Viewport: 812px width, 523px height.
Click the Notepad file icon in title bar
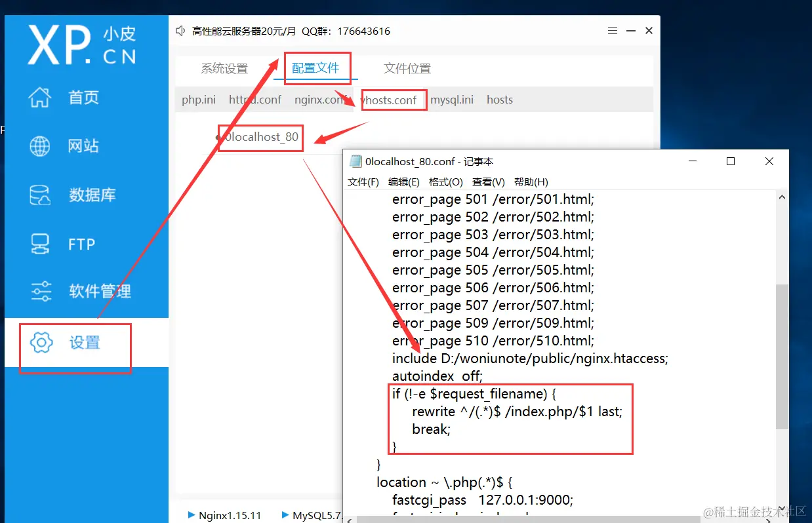355,161
